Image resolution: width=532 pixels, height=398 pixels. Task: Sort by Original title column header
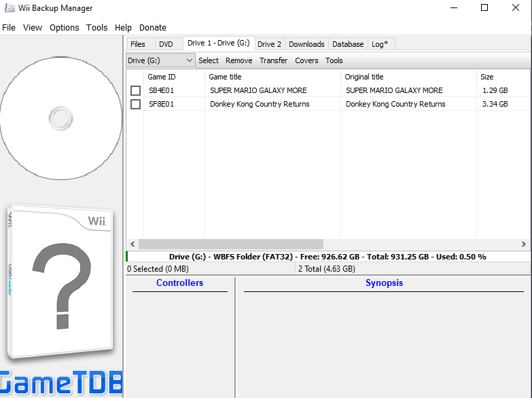coord(408,77)
